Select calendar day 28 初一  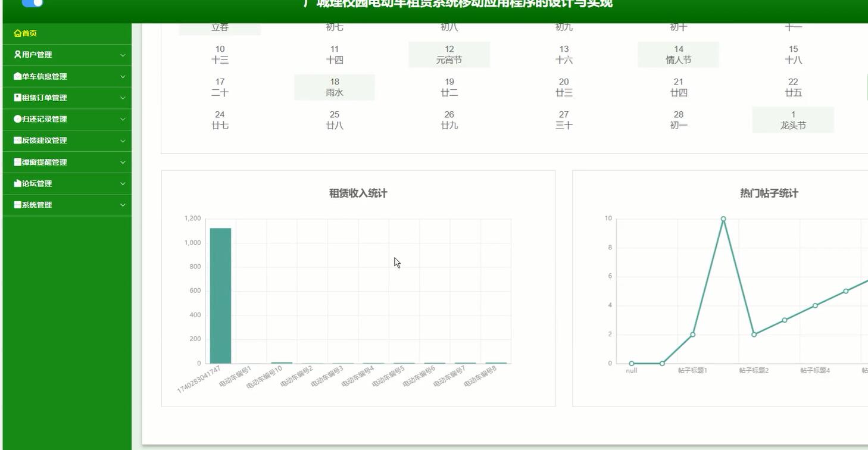(678, 120)
